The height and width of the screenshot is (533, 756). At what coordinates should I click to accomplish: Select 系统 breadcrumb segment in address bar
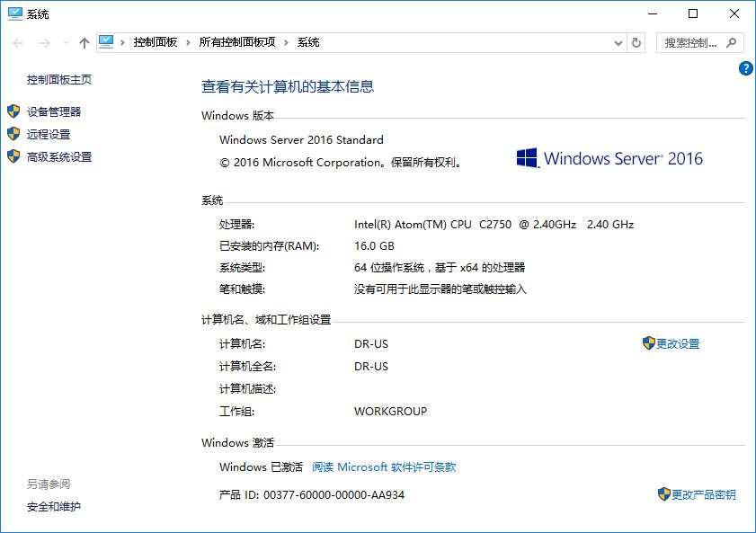click(x=308, y=42)
